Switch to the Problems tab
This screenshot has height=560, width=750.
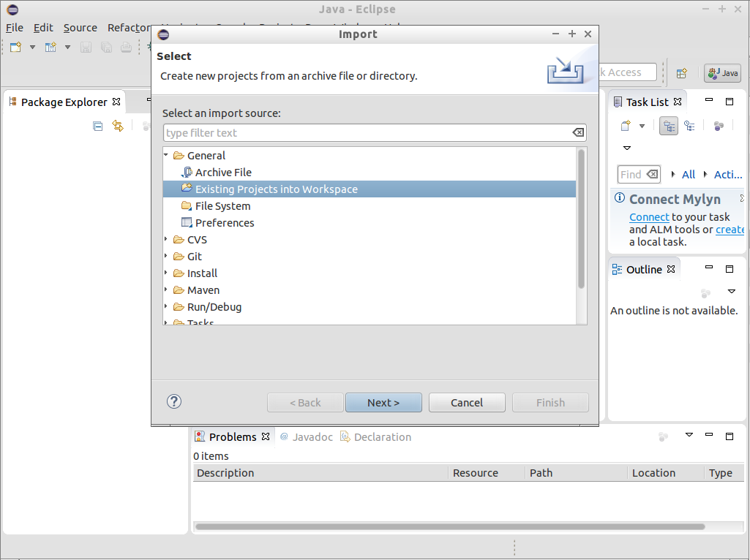tap(232, 436)
